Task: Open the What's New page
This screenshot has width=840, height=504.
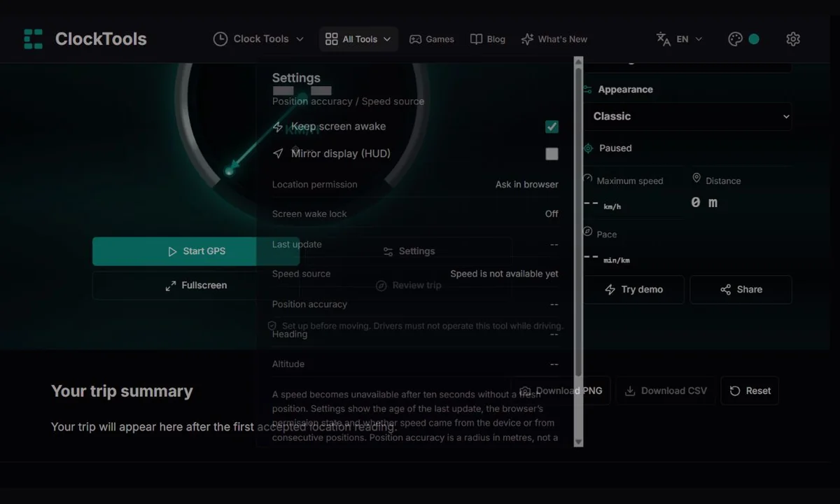Action: 554,39
